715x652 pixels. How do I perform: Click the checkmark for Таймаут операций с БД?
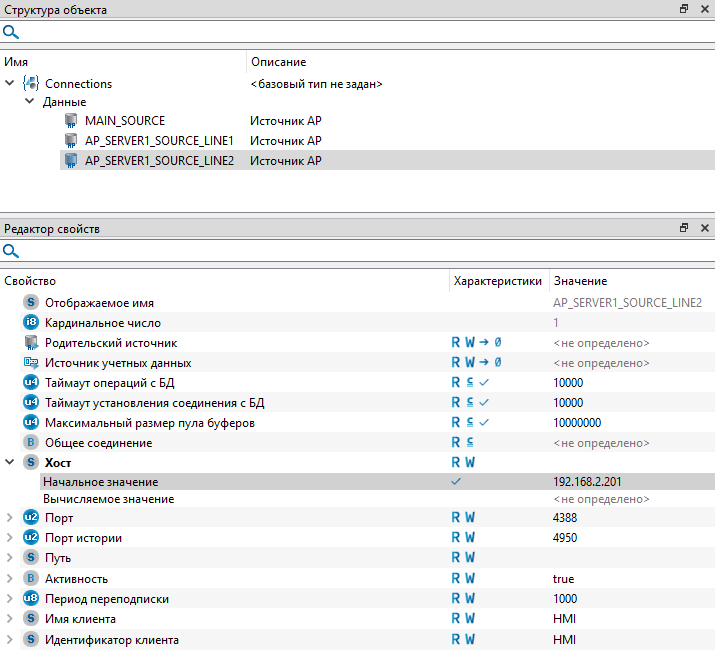[x=484, y=383]
